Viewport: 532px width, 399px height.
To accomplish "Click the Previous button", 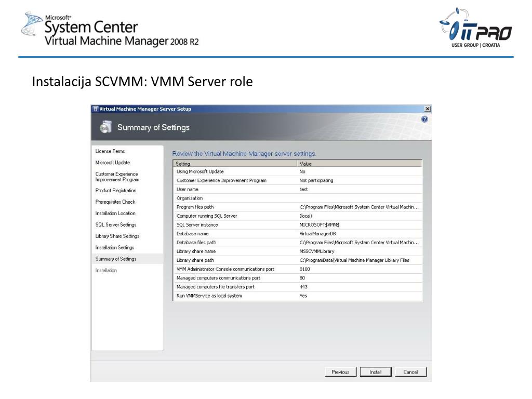I will 340,372.
